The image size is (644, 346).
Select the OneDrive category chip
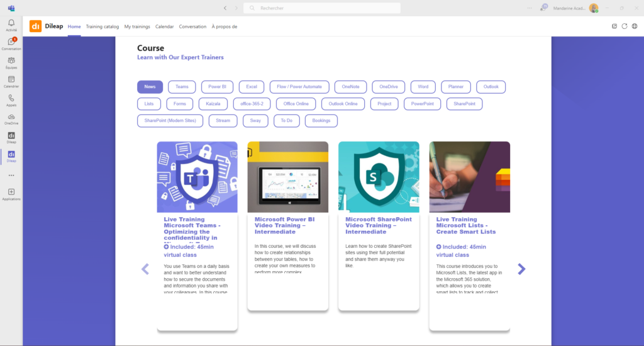click(x=389, y=87)
